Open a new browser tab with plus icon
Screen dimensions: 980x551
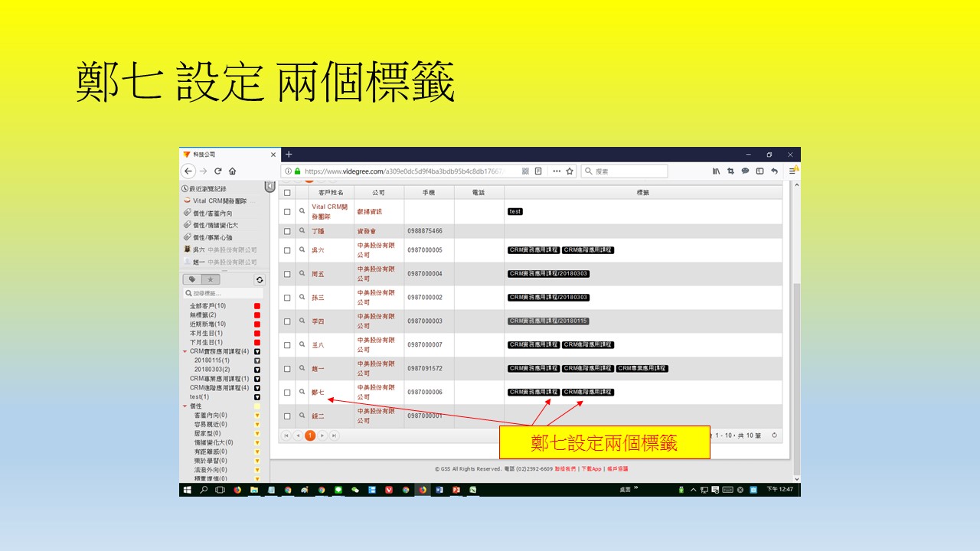pyautogui.click(x=289, y=155)
